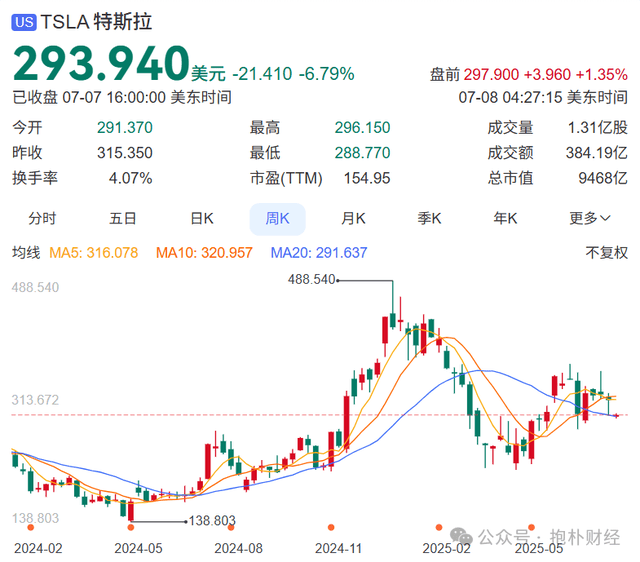Click the 138.803 low price annotation on chart
The height and width of the screenshot is (562, 640).
click(x=212, y=521)
